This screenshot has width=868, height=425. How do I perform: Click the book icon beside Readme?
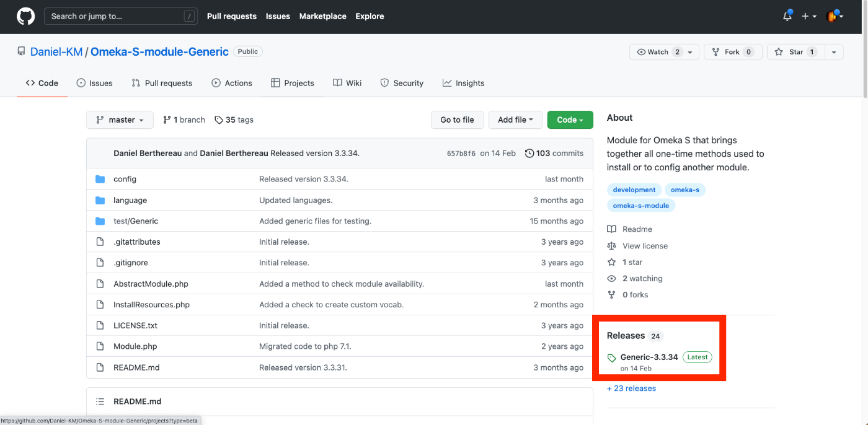click(611, 229)
